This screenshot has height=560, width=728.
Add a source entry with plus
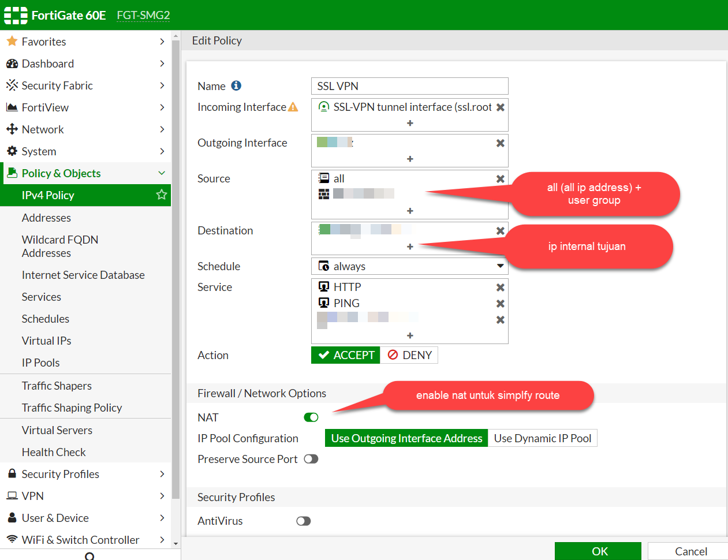pyautogui.click(x=410, y=211)
